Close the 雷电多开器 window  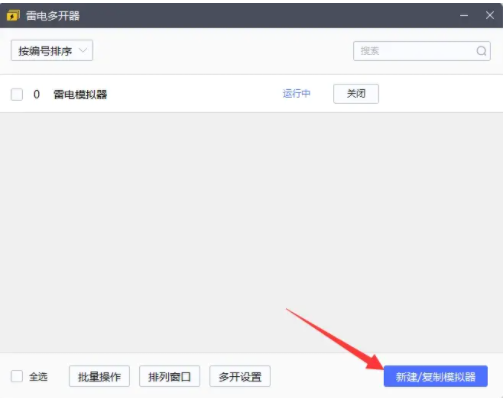pyautogui.click(x=490, y=15)
